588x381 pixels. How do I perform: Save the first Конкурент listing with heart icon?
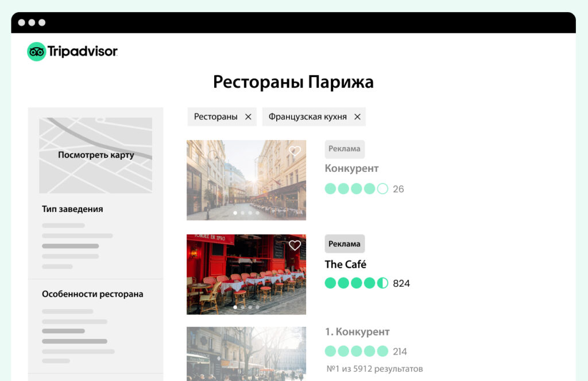[x=295, y=151]
